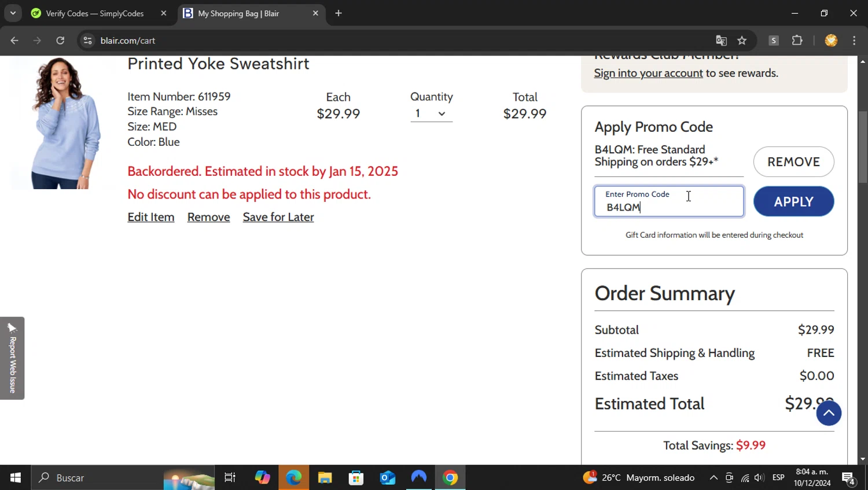
Task: Switch to Google Chrome in the taskbar
Action: pos(450,478)
